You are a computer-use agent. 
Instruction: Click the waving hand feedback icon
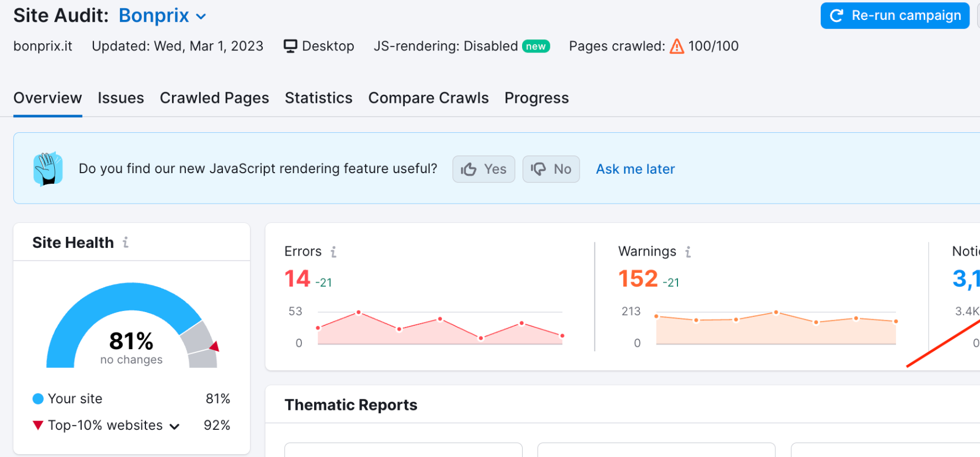point(48,169)
